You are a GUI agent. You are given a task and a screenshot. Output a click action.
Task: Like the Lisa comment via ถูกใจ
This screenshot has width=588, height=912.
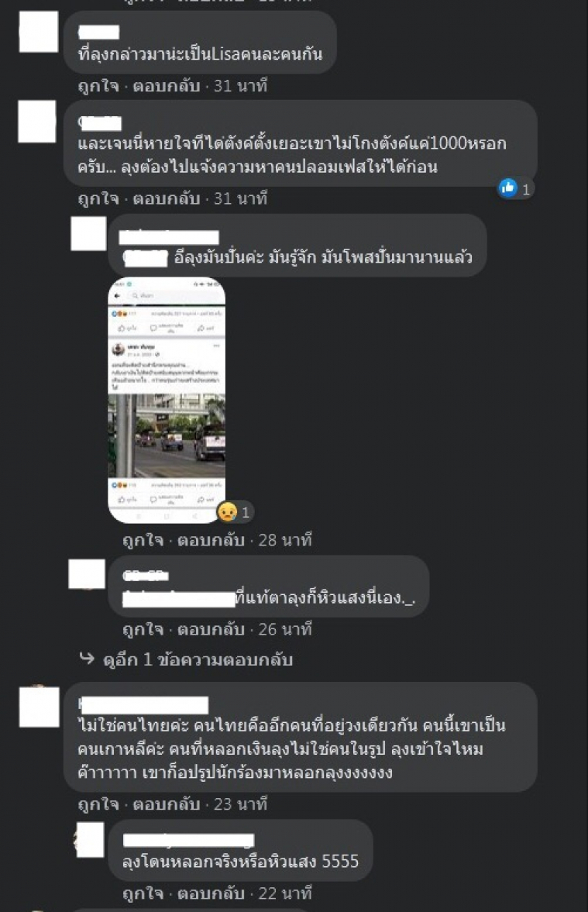click(x=98, y=86)
